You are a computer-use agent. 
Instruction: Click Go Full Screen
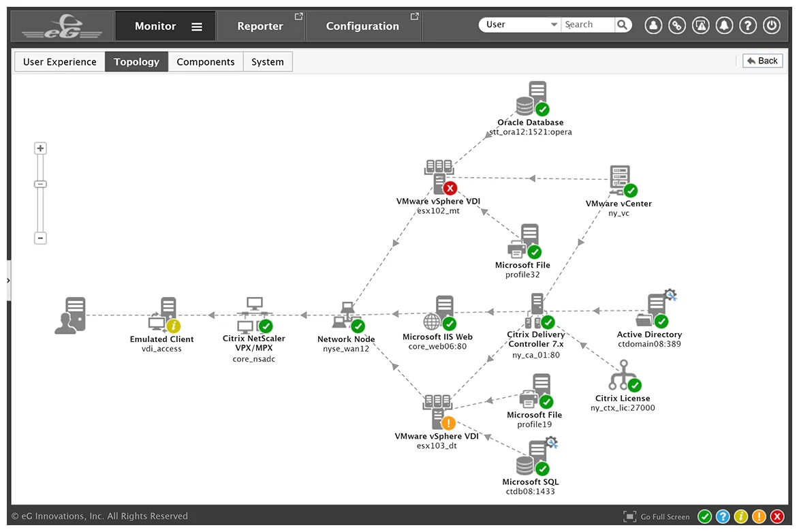coord(657,517)
